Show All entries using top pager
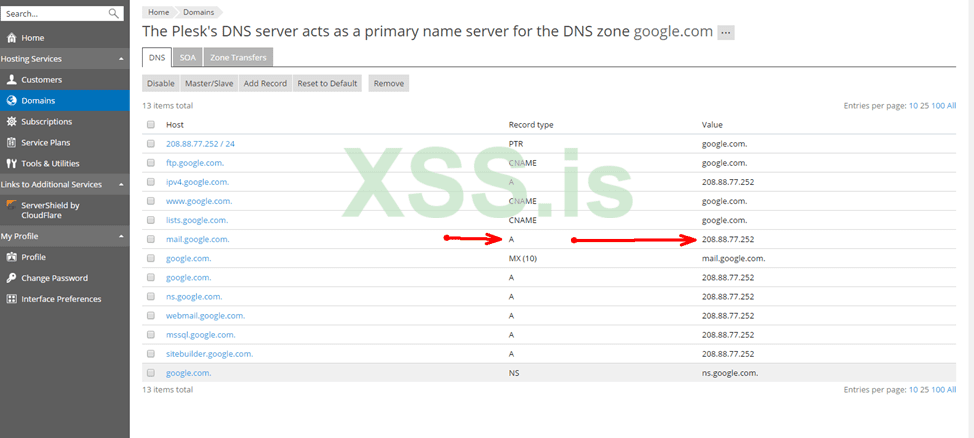 point(951,106)
